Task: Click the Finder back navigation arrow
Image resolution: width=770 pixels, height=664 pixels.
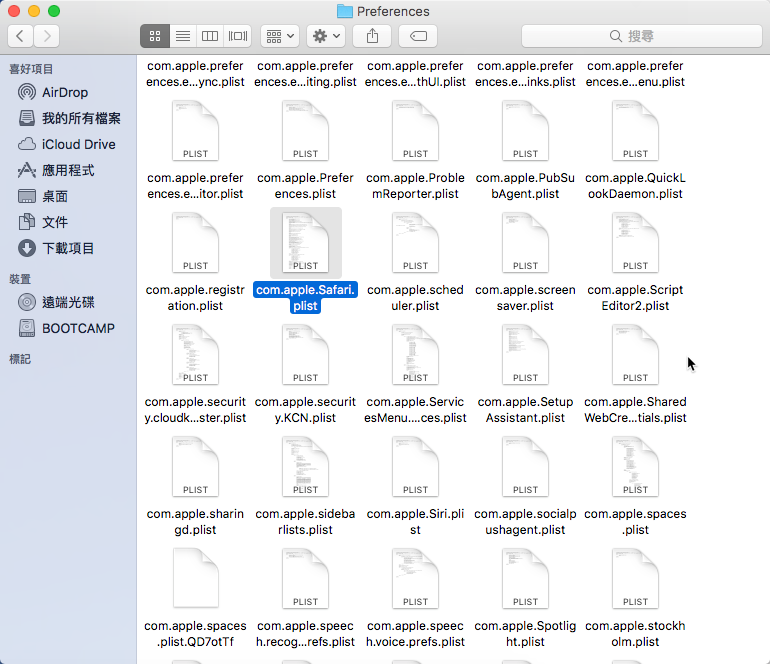Action: (21, 36)
